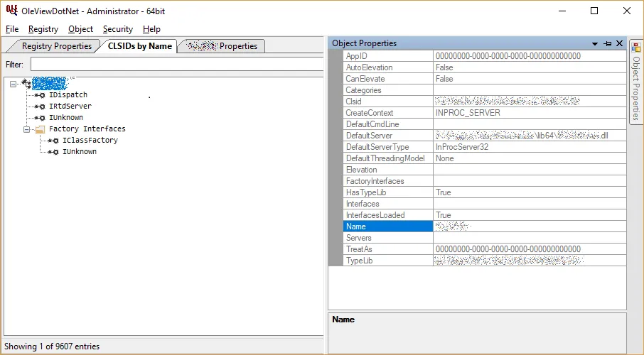Select the TreatAs property row
Screen dimensions: 644x355
pyautogui.click(x=485, y=249)
